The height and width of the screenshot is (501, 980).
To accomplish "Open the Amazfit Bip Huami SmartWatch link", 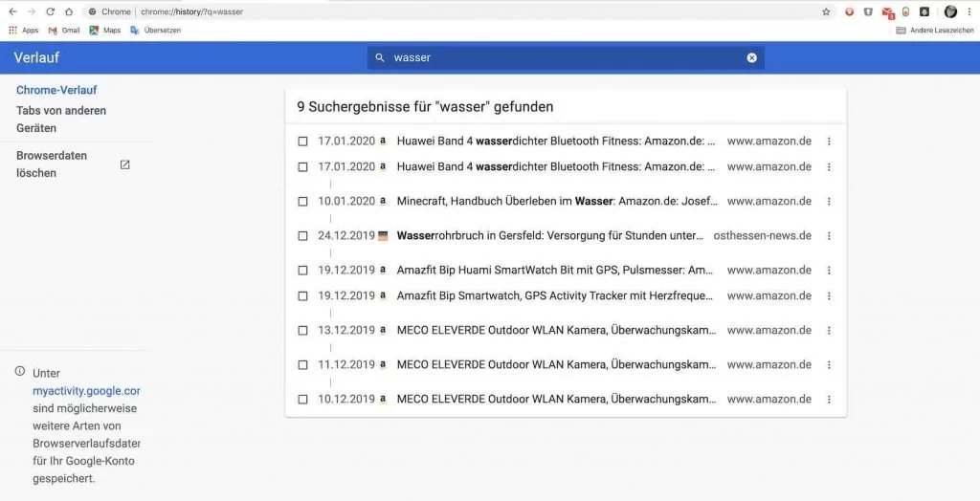I will [555, 270].
